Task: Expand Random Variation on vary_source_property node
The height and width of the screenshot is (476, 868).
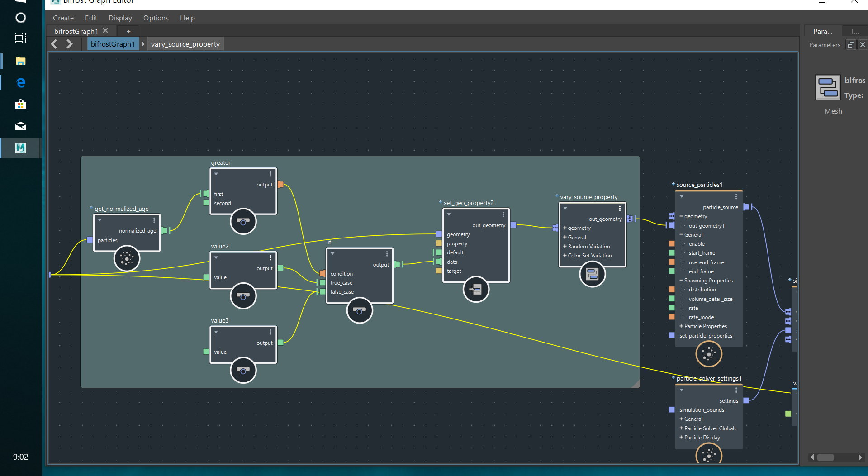Action: (x=564, y=246)
